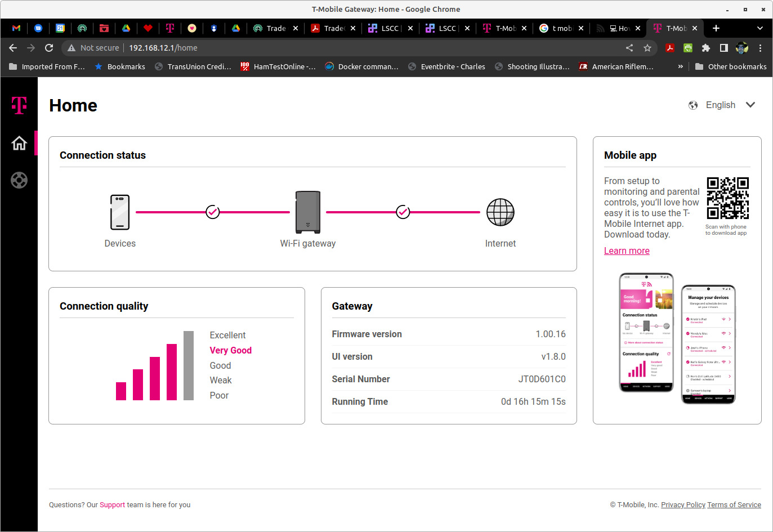Open the green printer extension

688,48
